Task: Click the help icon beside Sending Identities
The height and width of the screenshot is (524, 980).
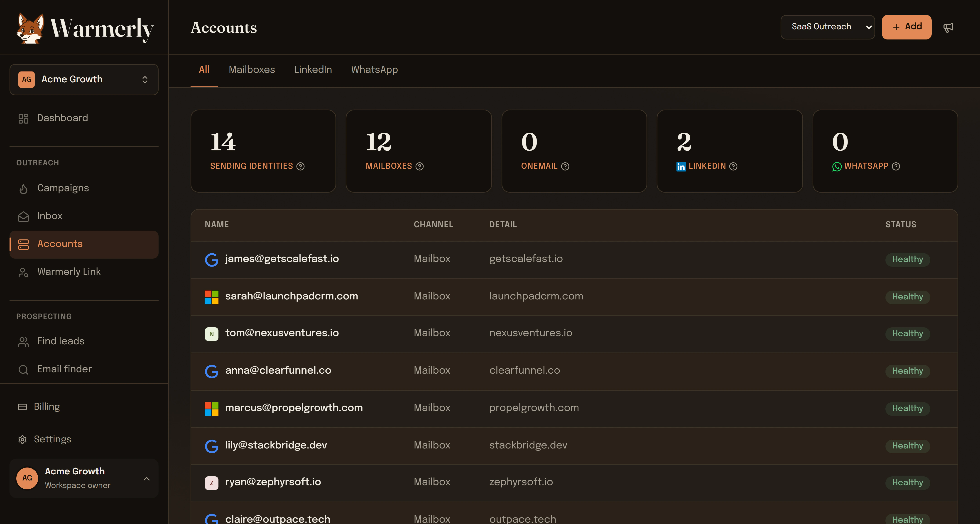Action: tap(301, 166)
